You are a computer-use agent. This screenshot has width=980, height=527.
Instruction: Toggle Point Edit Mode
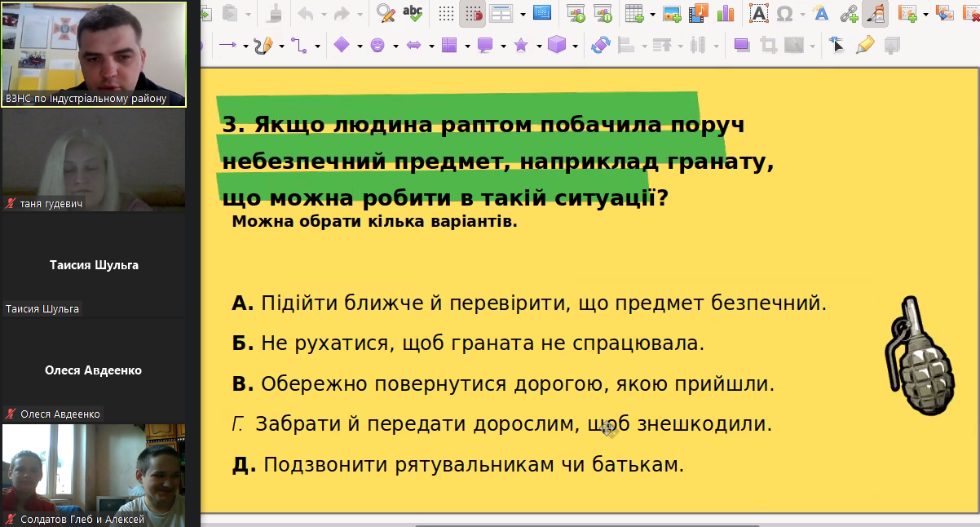click(x=836, y=45)
